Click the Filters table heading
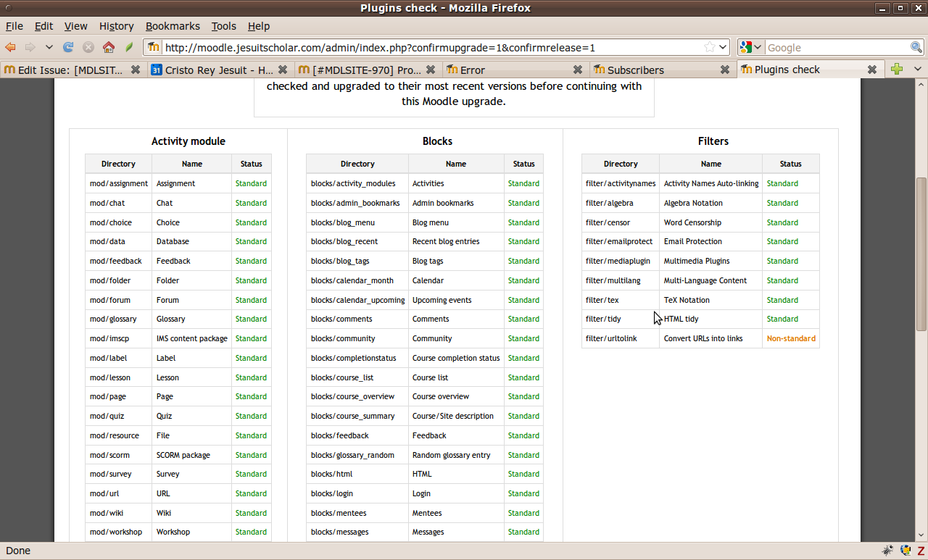Image resolution: width=928 pixels, height=560 pixels. 713,142
